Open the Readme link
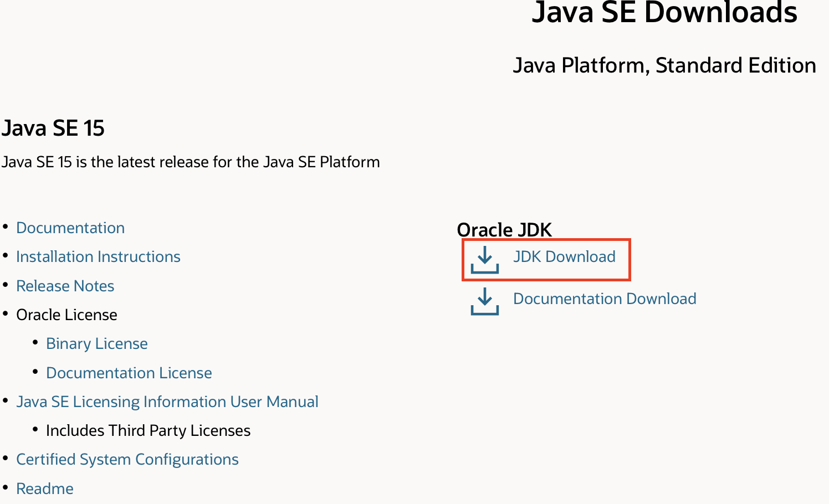This screenshot has width=829, height=504. pos(45,488)
